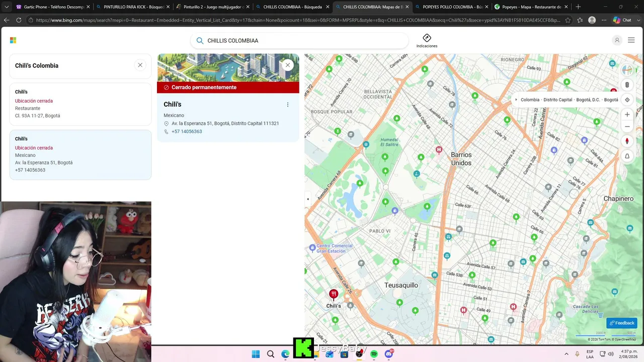Click the Bogotá breadcrumb label
This screenshot has height=362, width=644.
611,100
